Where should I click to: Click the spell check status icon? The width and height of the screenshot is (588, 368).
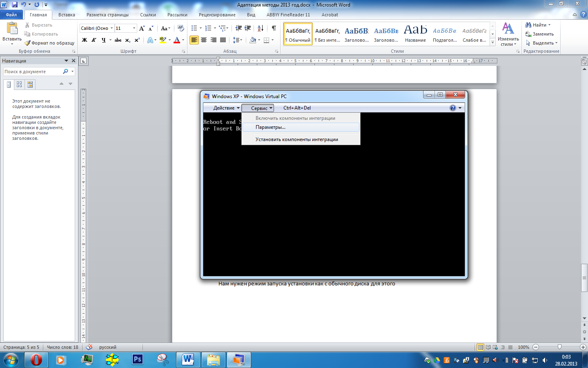89,347
